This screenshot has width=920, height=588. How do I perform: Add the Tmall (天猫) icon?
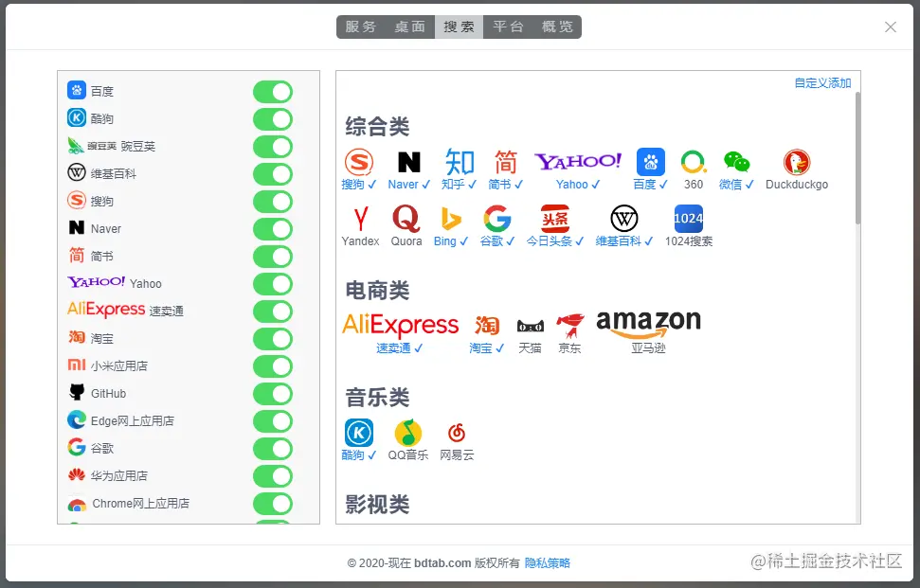click(x=530, y=326)
